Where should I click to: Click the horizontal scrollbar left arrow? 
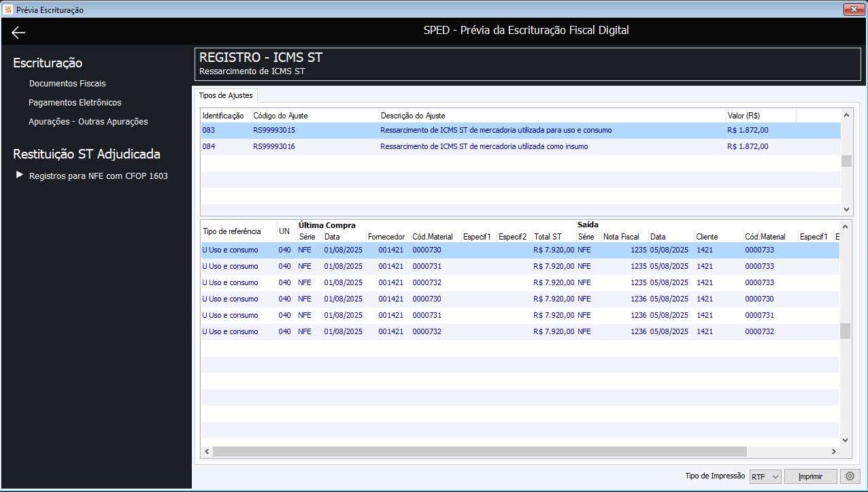coord(207,451)
